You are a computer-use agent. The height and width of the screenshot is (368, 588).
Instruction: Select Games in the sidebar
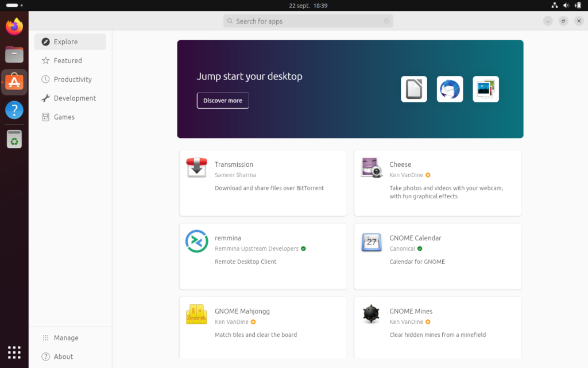point(64,117)
